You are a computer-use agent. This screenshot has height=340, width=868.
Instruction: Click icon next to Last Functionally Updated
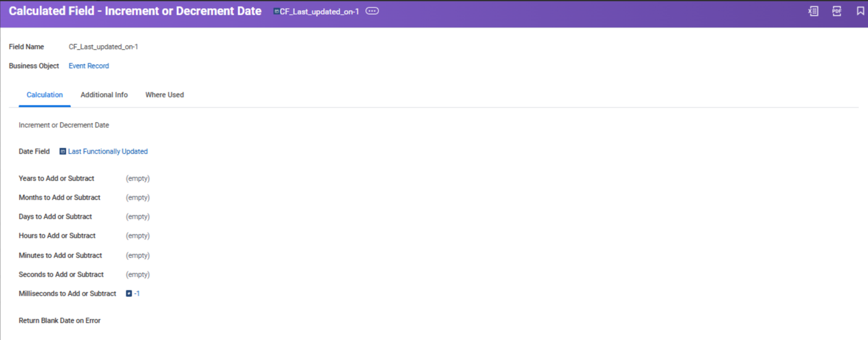[x=63, y=152]
